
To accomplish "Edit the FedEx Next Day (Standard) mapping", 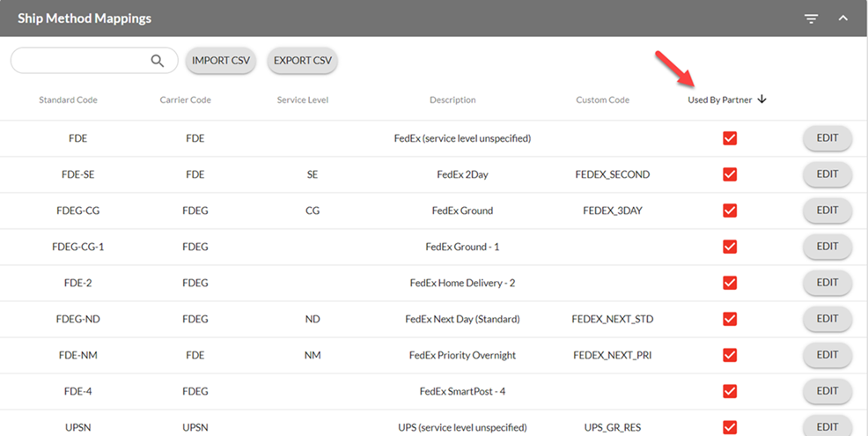I will pos(827,319).
